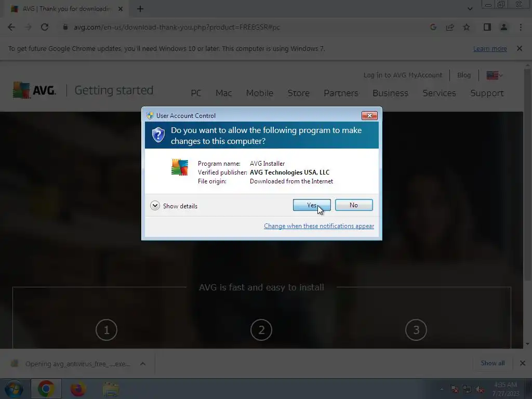Dismiss the Windows 7 update infobar
This screenshot has width=532, height=399.
520,48
